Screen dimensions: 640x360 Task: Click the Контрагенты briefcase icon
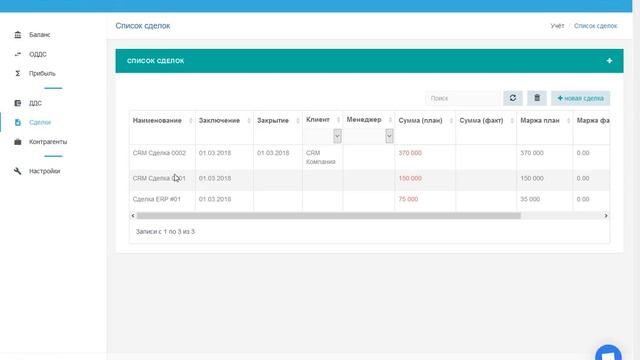(18, 142)
